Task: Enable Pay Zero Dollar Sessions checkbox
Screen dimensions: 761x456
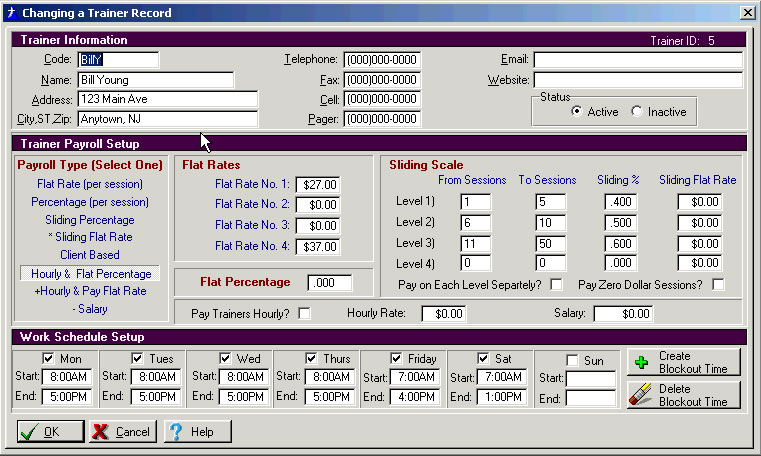Action: pyautogui.click(x=718, y=285)
